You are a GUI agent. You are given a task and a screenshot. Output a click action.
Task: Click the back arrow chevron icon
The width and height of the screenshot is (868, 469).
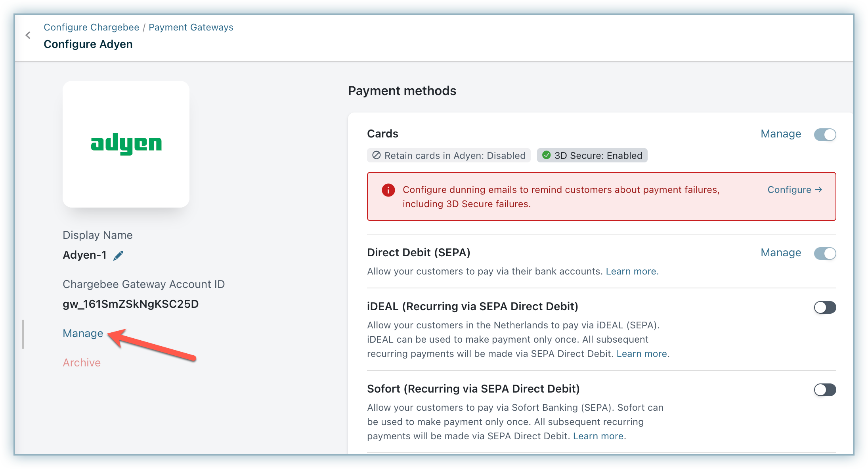coord(28,35)
